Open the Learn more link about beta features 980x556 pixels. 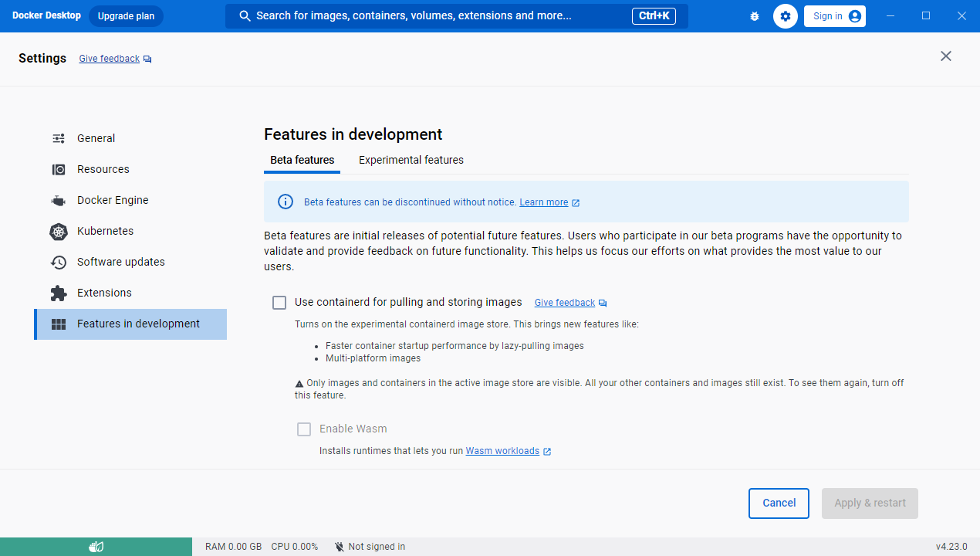[544, 202]
